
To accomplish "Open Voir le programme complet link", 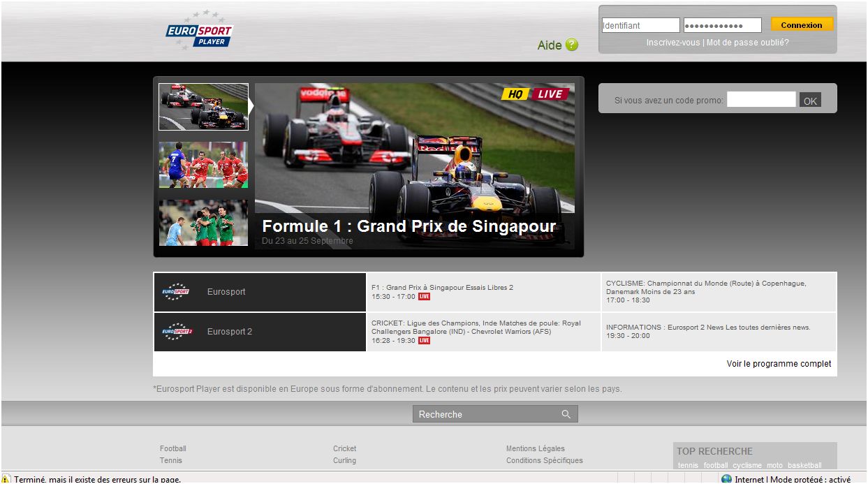I will click(x=779, y=364).
